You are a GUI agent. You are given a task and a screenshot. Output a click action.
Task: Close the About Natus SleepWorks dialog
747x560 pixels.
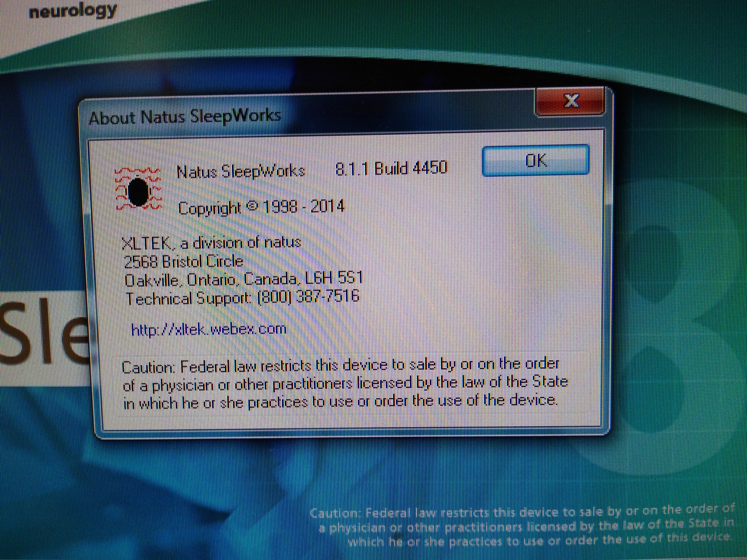(570, 101)
